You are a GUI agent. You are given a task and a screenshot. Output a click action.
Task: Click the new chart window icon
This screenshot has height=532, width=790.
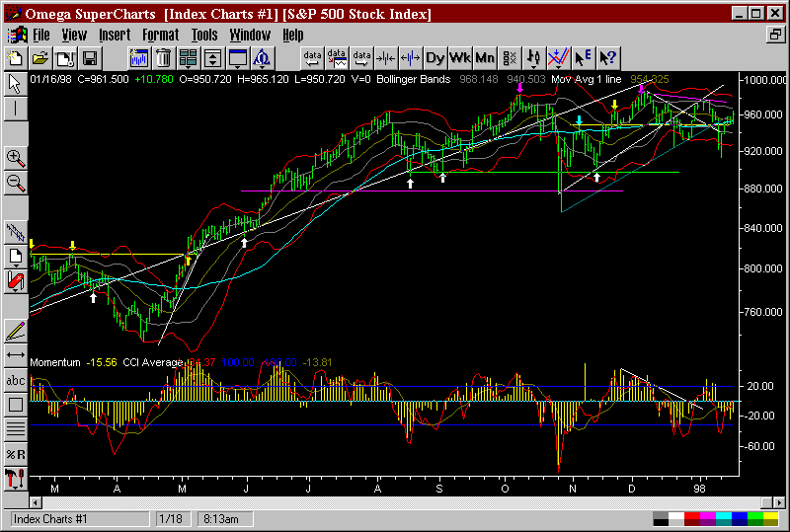coord(138,58)
